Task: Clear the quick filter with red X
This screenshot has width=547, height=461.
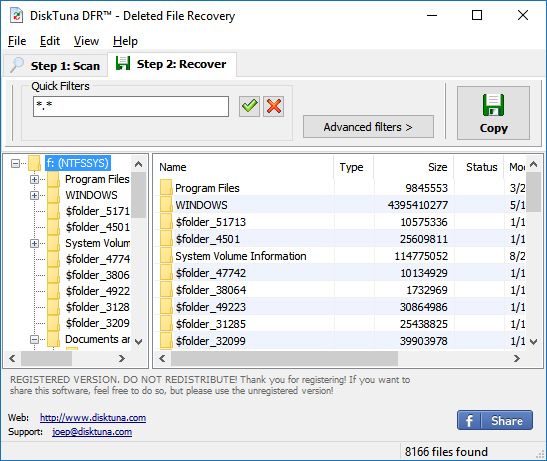Action: pos(274,106)
